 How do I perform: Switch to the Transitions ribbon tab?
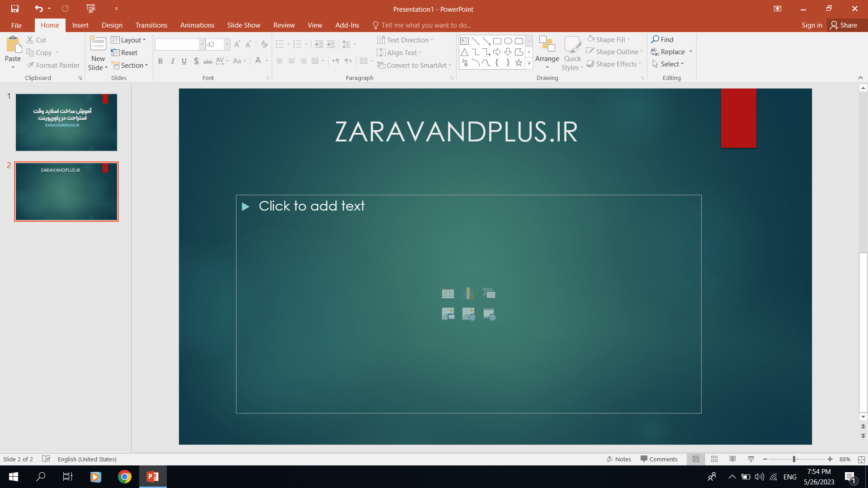pos(151,25)
